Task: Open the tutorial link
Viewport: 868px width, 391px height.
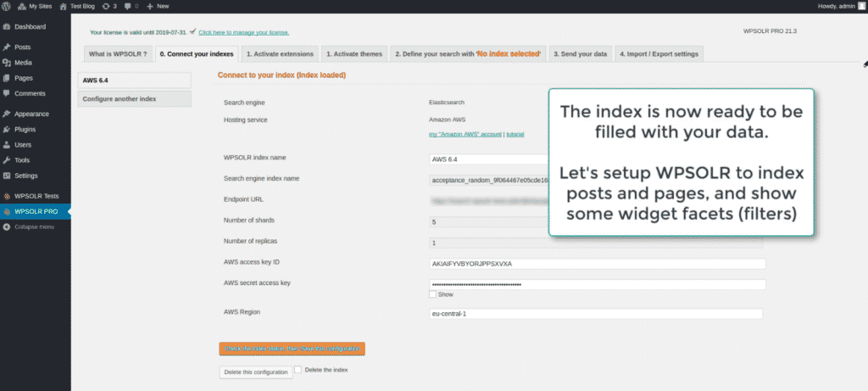Action: click(x=515, y=134)
